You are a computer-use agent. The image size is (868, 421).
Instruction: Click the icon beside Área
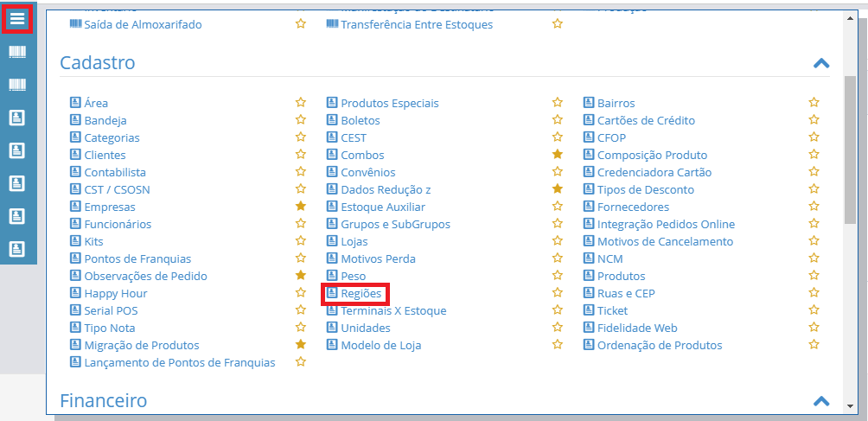pos(75,103)
